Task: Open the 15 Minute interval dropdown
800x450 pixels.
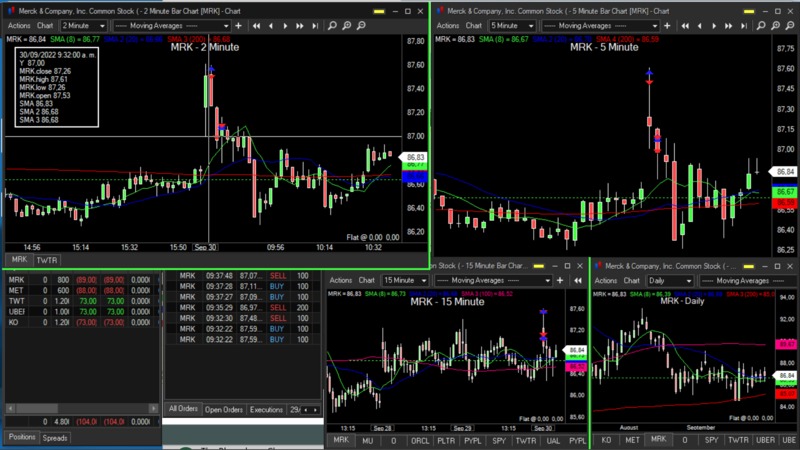Action: (403, 280)
